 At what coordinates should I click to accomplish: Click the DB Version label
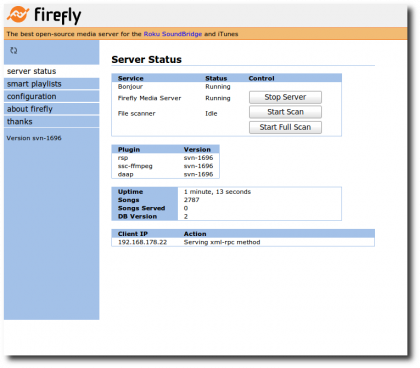tap(137, 217)
